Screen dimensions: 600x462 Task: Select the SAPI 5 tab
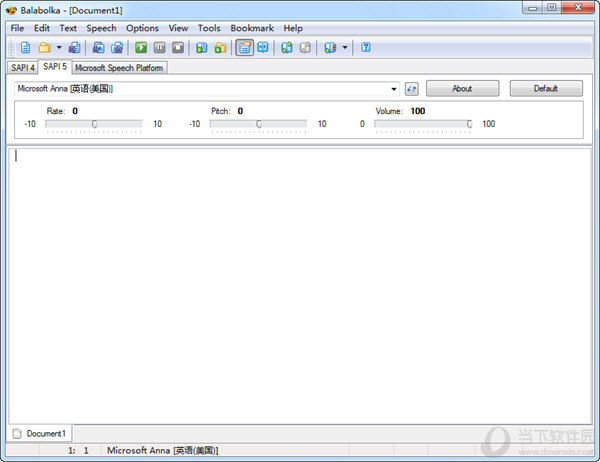coord(55,67)
